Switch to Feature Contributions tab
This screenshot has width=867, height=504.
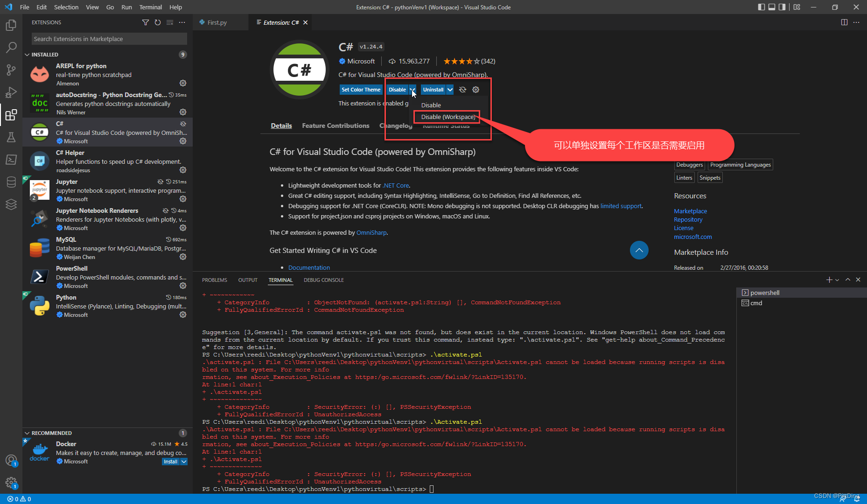(x=336, y=126)
